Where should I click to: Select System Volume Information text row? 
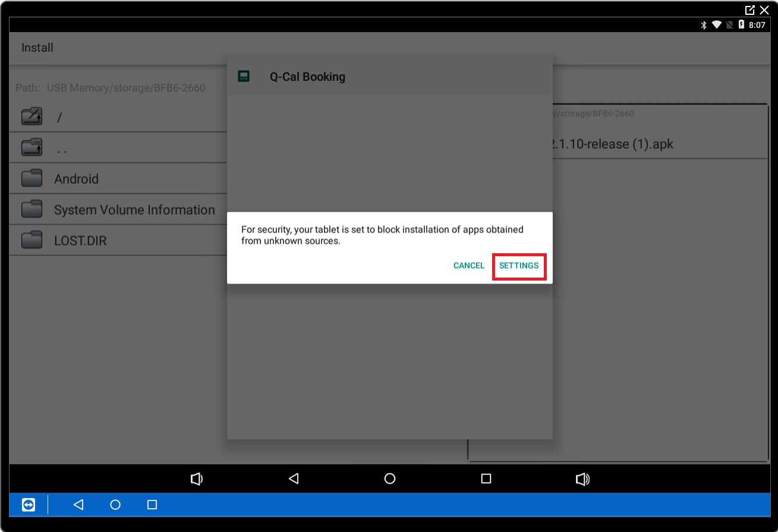(x=134, y=210)
